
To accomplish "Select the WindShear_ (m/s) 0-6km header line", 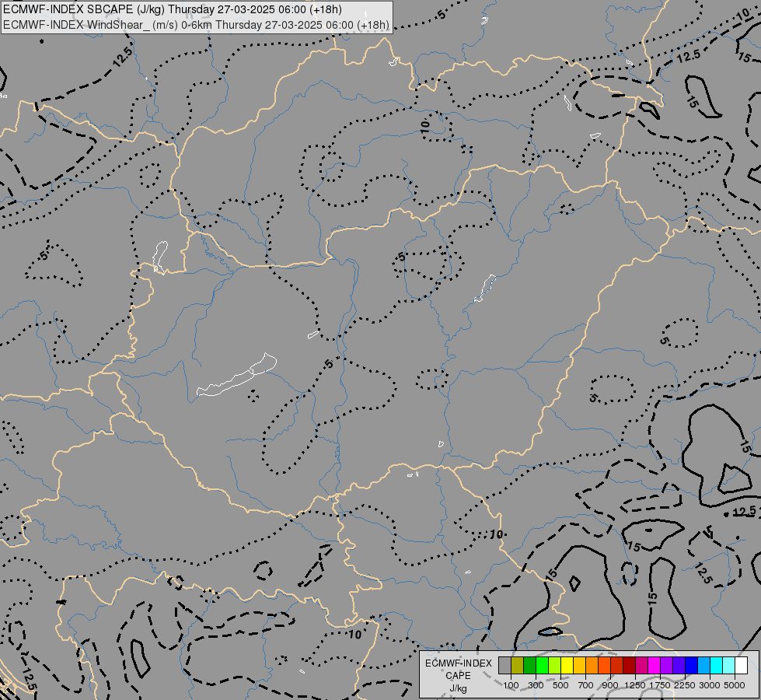I will (196, 25).
